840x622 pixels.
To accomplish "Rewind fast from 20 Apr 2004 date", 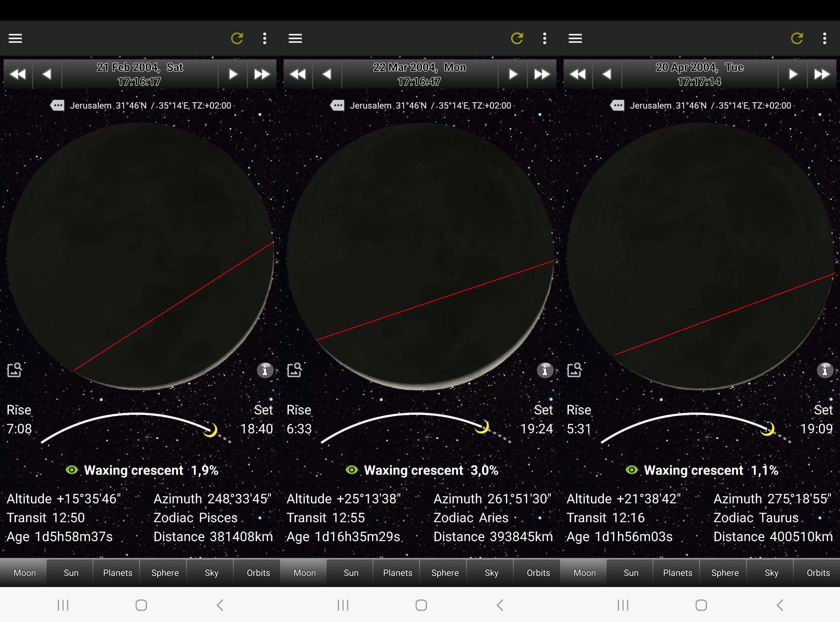I will tap(577, 74).
